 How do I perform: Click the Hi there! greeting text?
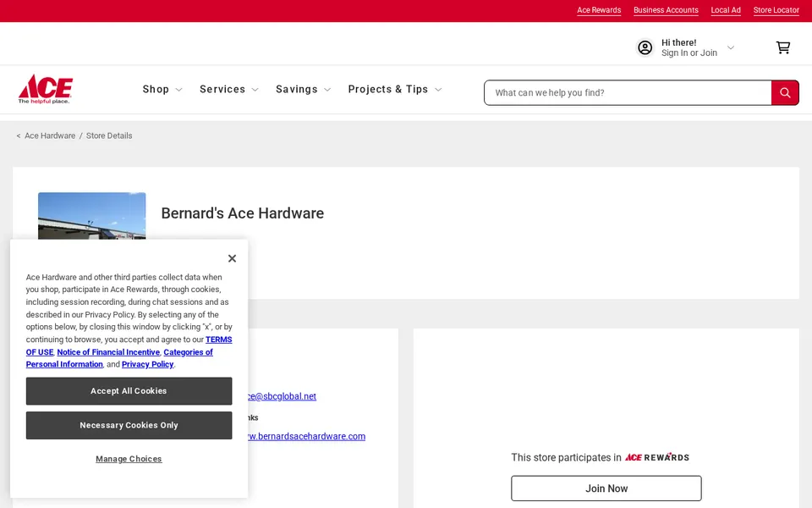[x=678, y=42]
